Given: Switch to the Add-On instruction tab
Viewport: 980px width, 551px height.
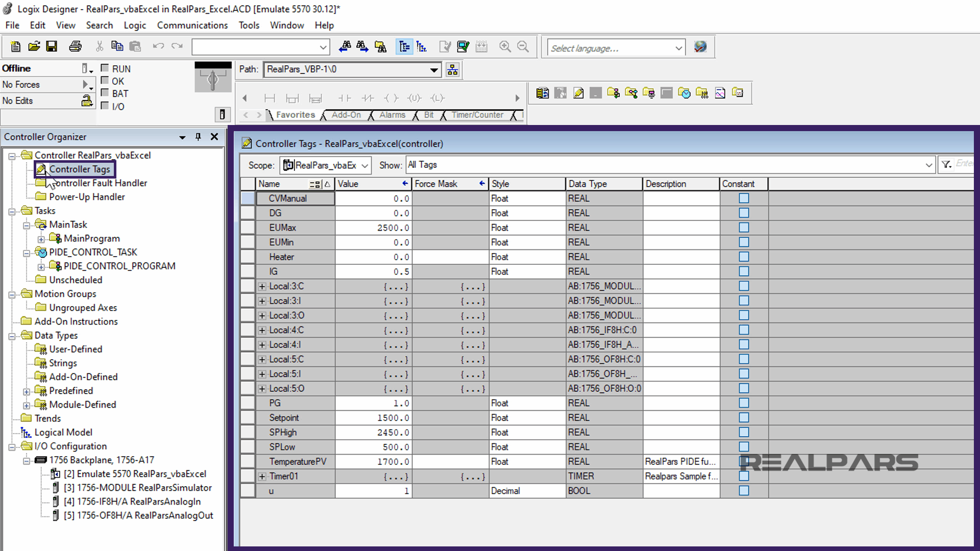Looking at the screenshot, I should pyautogui.click(x=346, y=115).
